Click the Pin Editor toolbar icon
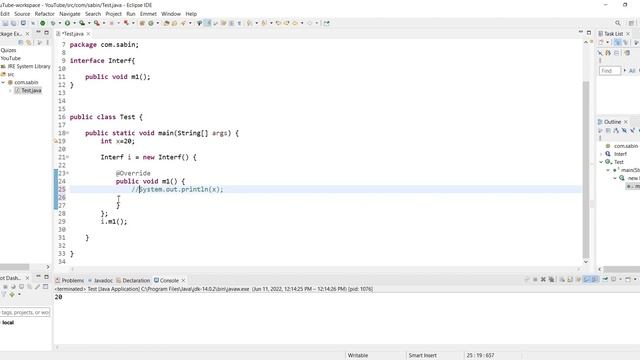The width and height of the screenshot is (640, 360). point(327,23)
